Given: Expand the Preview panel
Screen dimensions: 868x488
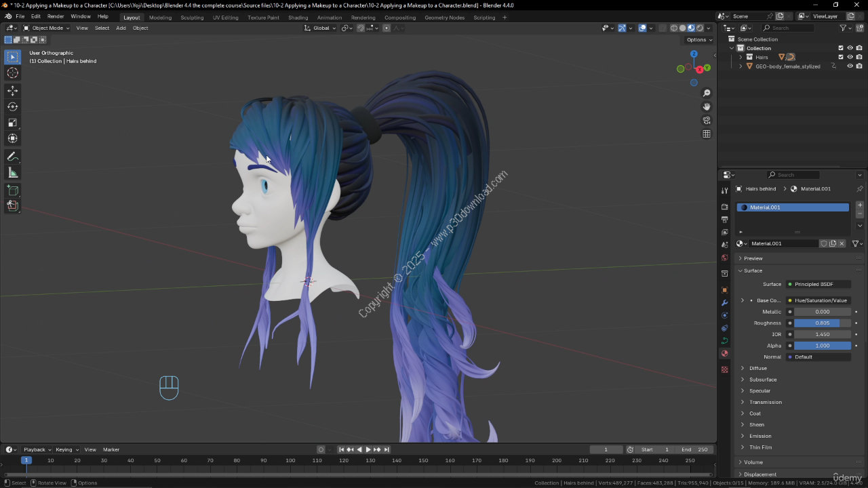Looking at the screenshot, I should pos(799,258).
